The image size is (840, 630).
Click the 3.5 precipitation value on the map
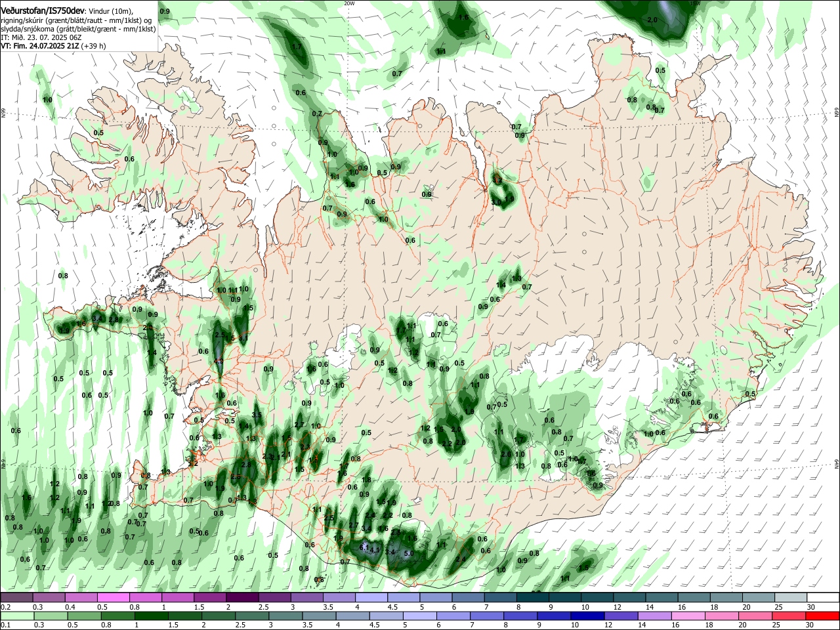(x=257, y=415)
